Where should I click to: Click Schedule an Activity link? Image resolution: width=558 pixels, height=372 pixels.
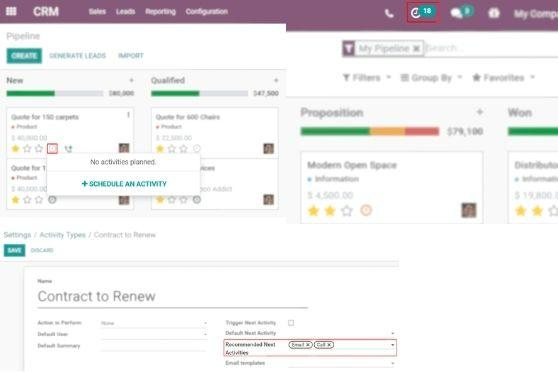(x=124, y=184)
